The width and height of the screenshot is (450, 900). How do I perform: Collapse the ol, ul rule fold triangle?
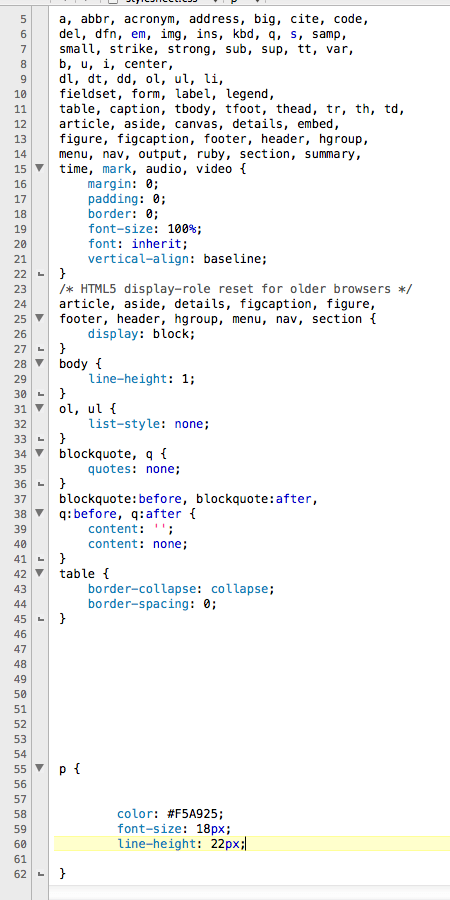[40, 408]
